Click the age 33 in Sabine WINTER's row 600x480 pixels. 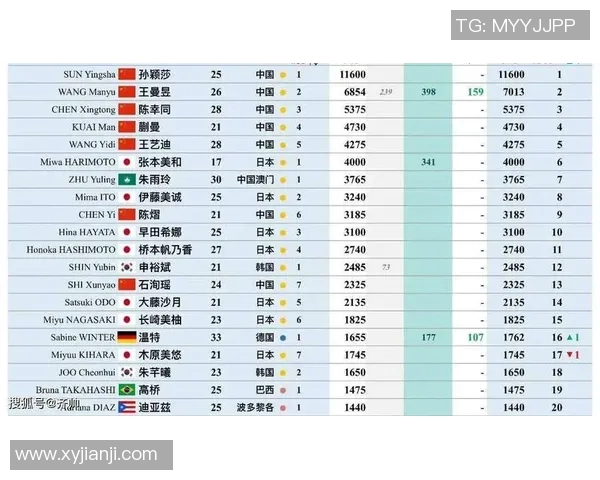216,337
